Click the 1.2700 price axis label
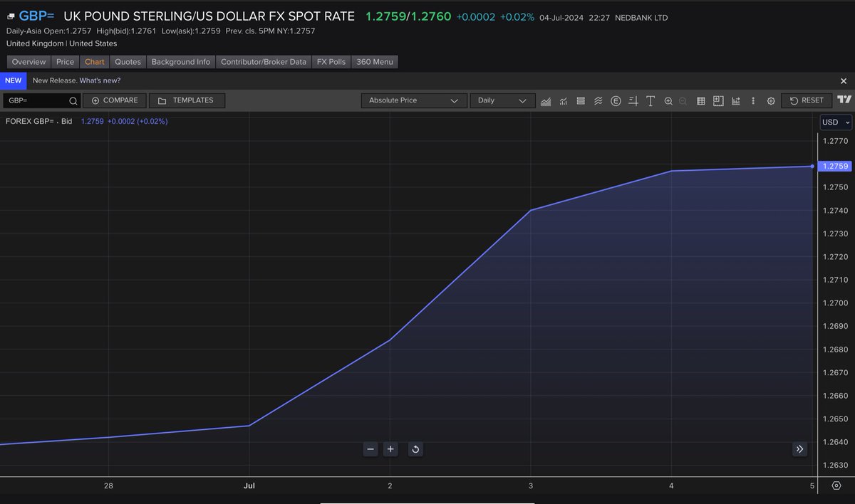This screenshot has height=504, width=855. (x=835, y=303)
